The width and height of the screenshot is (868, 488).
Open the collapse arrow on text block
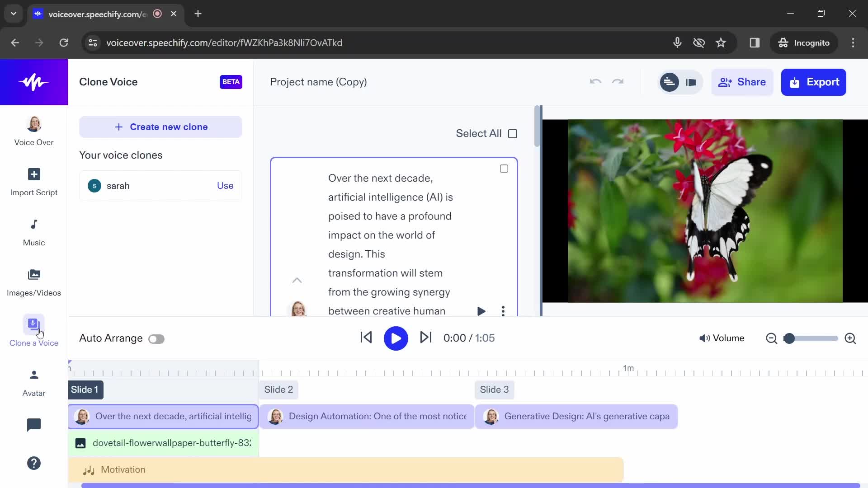point(297,280)
